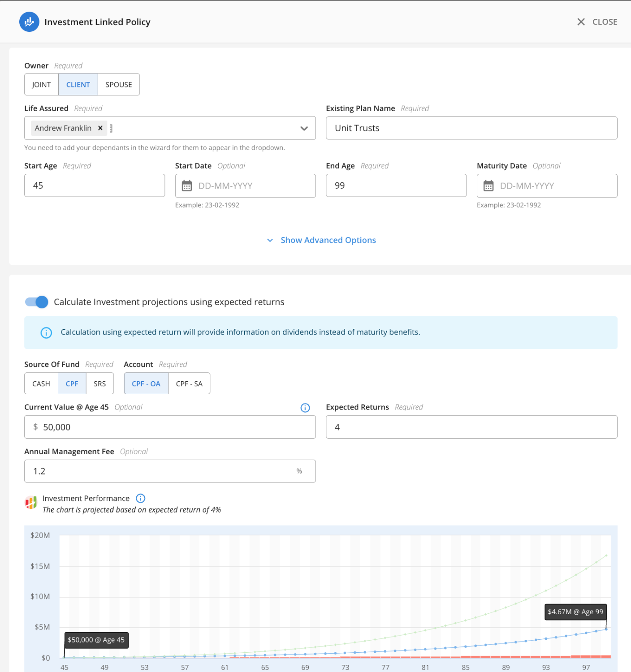Select SPOUSE as the owner
This screenshot has height=672, width=631.
coord(119,85)
